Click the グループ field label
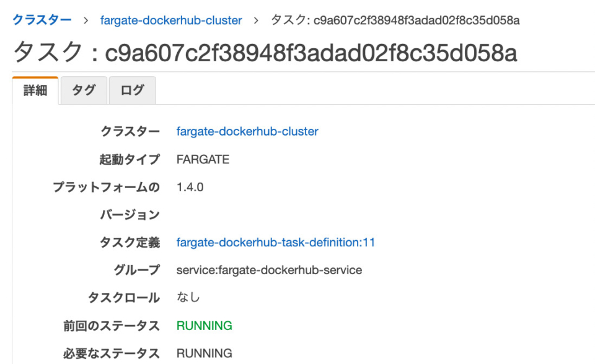This screenshot has height=364, width=595. pyautogui.click(x=137, y=270)
